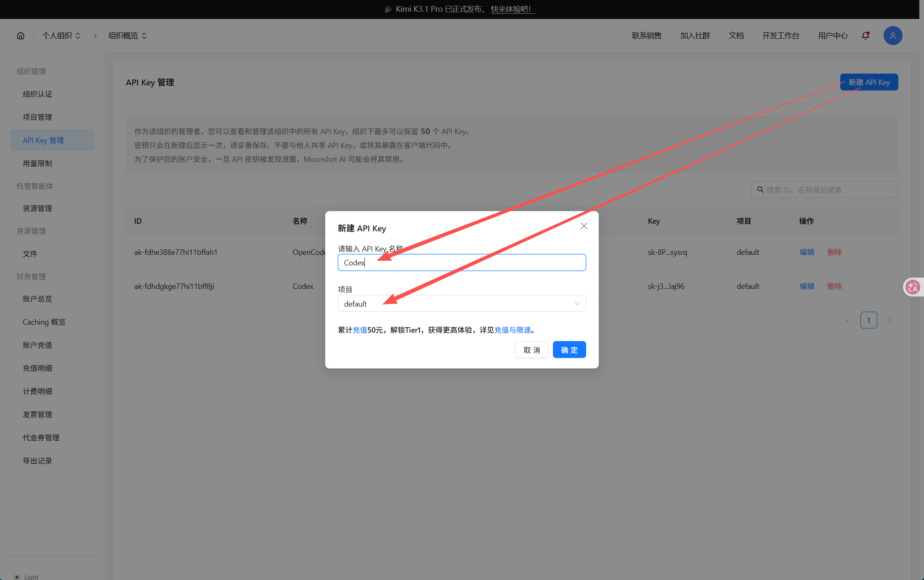Go to previous page arrow
924x580 pixels.
847,320
